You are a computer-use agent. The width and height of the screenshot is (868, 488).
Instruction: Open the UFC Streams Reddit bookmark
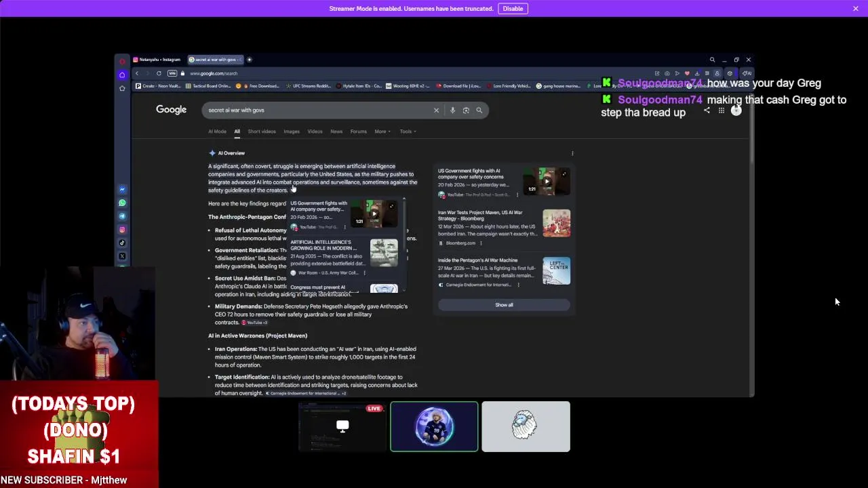(x=309, y=86)
